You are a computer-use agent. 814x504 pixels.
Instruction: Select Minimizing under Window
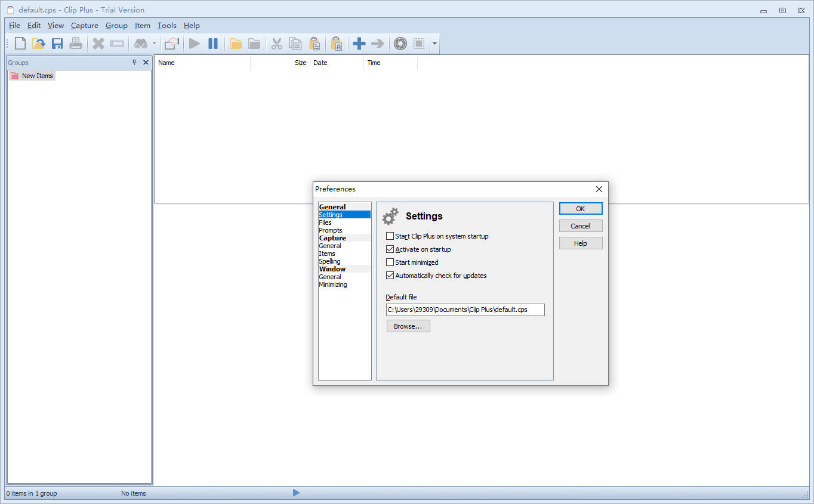click(x=344, y=285)
